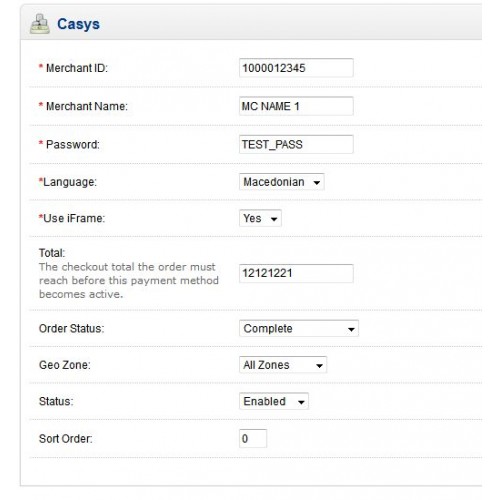Expand the Use iFrame Yes dropdown
The height and width of the screenshot is (500, 500).
tap(260, 218)
